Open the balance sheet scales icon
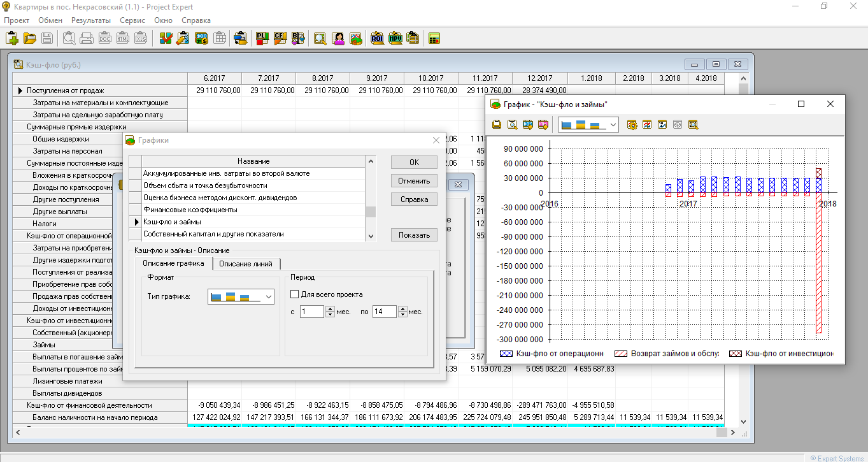Screen dimensions: 868x462 click(x=298, y=38)
